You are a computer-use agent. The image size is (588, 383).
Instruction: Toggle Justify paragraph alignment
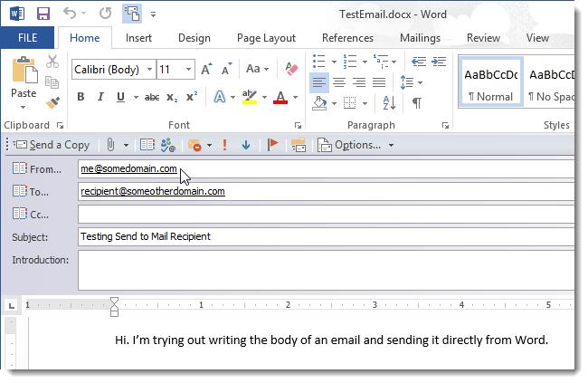(x=379, y=82)
